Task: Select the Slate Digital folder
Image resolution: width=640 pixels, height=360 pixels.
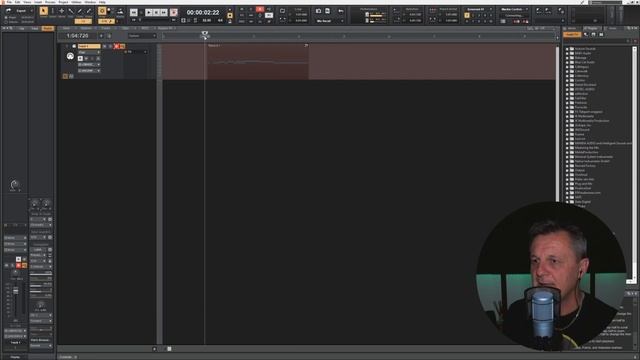Action: [582, 202]
